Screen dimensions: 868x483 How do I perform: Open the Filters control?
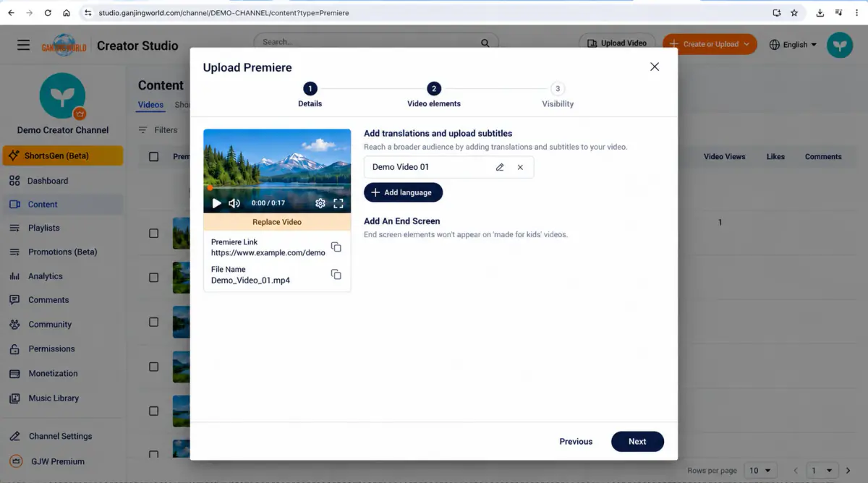158,130
